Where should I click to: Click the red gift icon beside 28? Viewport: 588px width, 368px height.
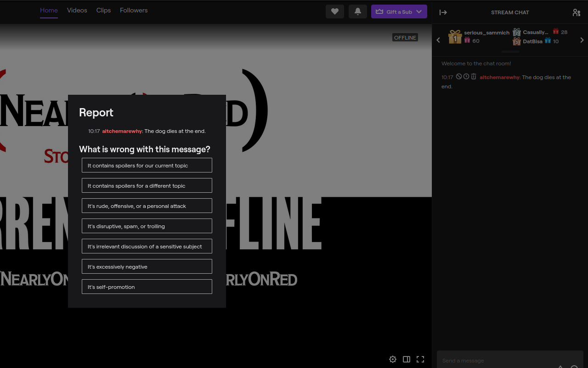point(556,31)
